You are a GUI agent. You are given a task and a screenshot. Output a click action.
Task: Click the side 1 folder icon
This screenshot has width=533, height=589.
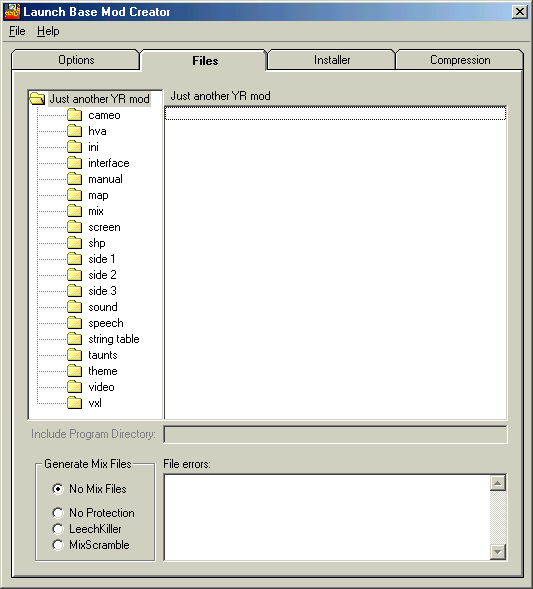[75, 259]
